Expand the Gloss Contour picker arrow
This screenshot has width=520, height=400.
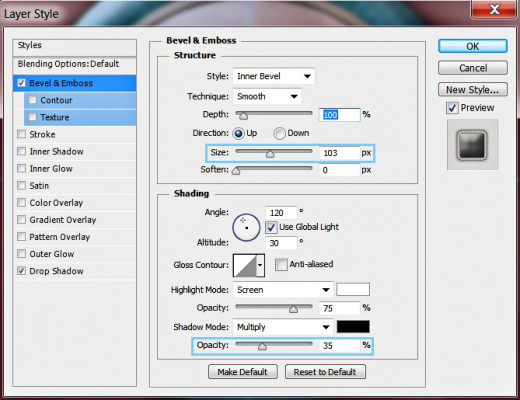coord(260,265)
